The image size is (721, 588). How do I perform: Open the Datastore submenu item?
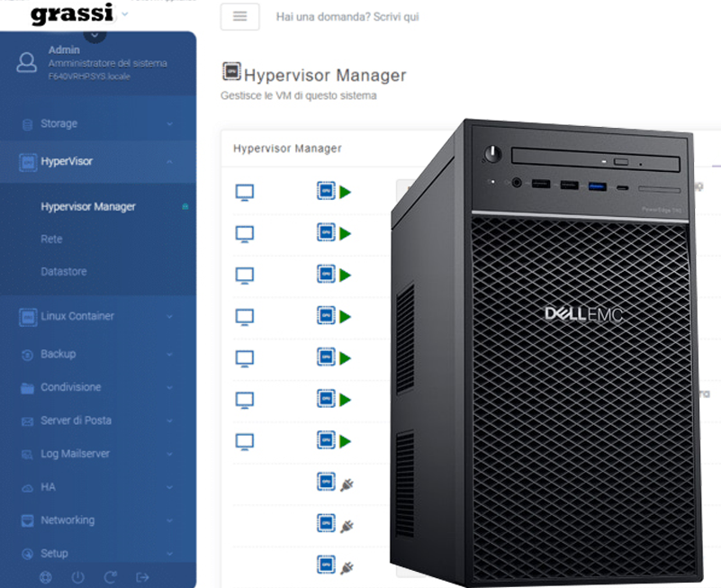click(x=63, y=271)
